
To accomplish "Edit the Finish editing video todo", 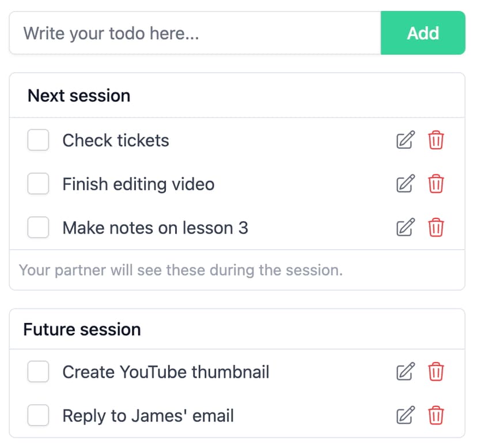I will click(406, 184).
